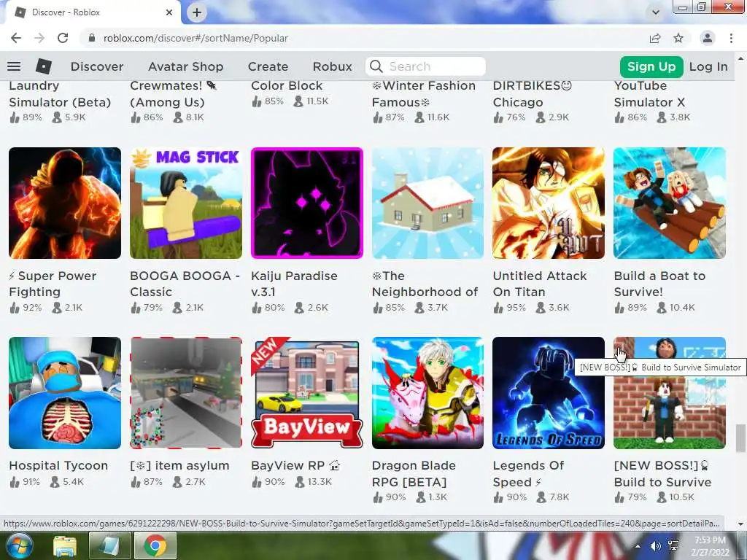This screenshot has height=560, width=747.
Task: Click the thumbs-up icon under Hospital Tycoon
Action: pos(15,482)
